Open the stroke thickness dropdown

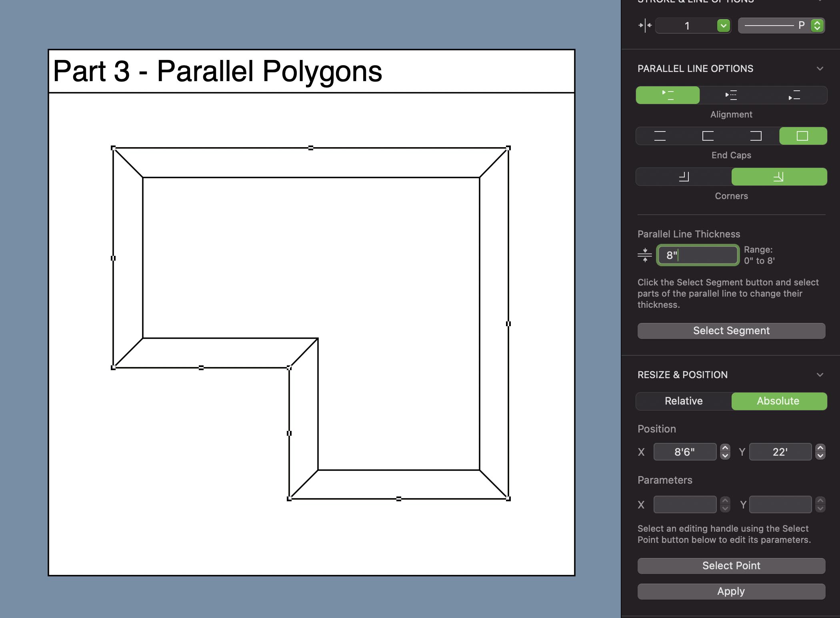tap(723, 26)
